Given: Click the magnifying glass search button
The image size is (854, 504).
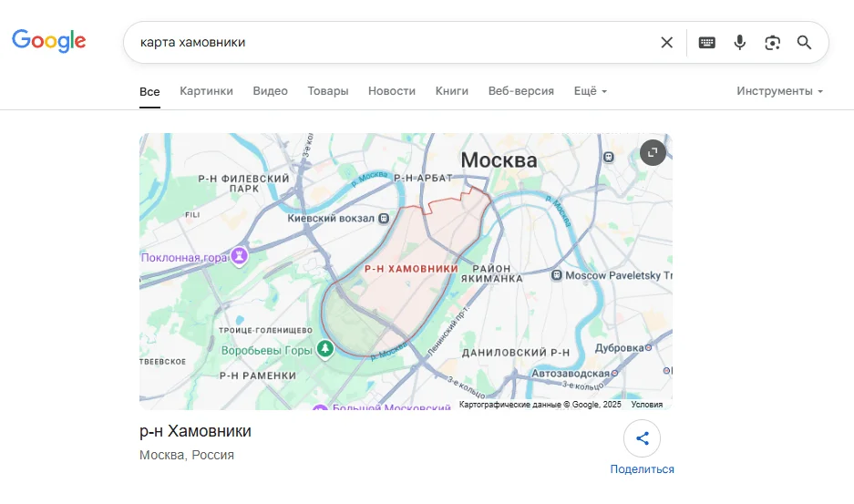Looking at the screenshot, I should coord(804,43).
